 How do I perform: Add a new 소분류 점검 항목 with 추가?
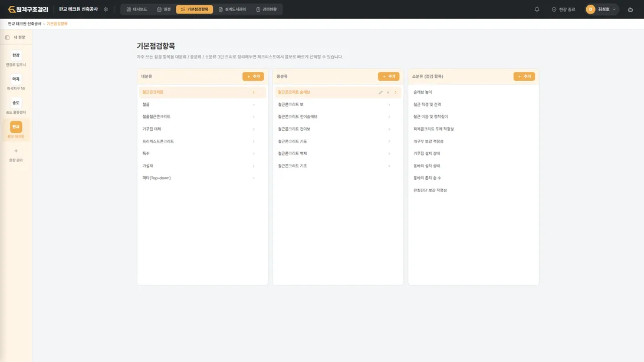524,76
